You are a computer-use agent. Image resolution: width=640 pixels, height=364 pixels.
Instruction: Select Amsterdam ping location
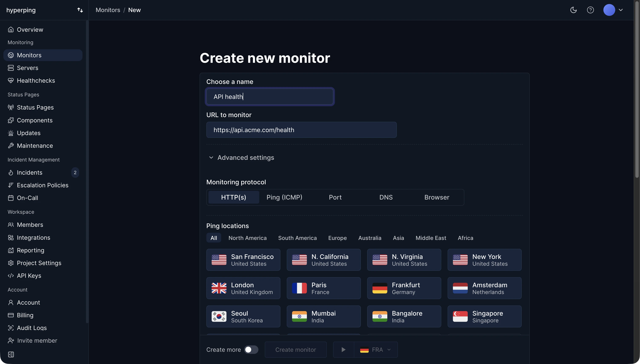484,288
